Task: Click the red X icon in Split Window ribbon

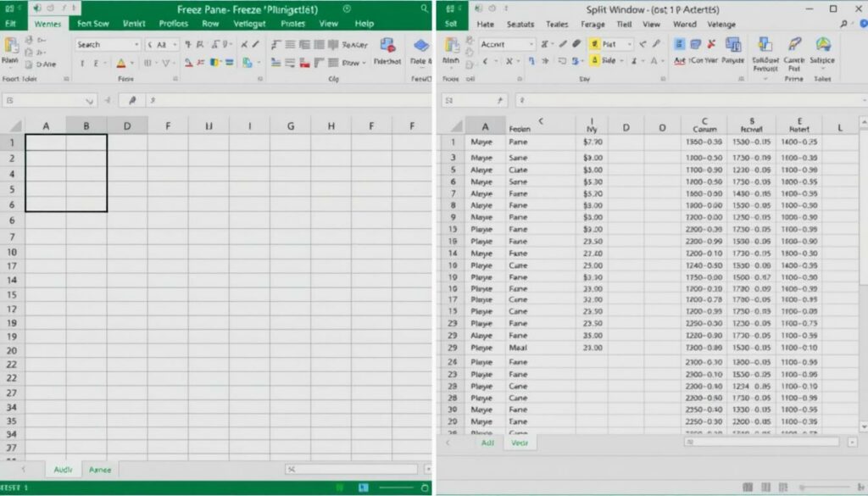Action: [x=712, y=44]
